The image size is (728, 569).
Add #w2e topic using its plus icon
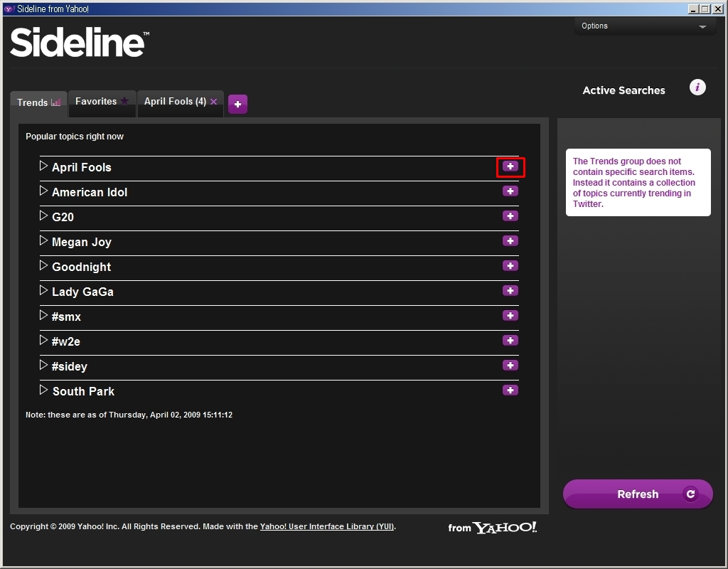pyautogui.click(x=510, y=341)
